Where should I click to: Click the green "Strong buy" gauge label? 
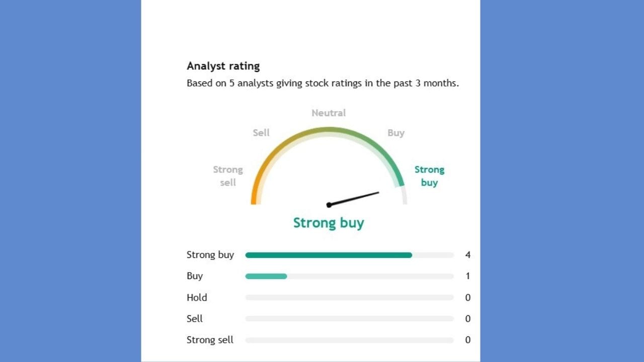pos(429,176)
